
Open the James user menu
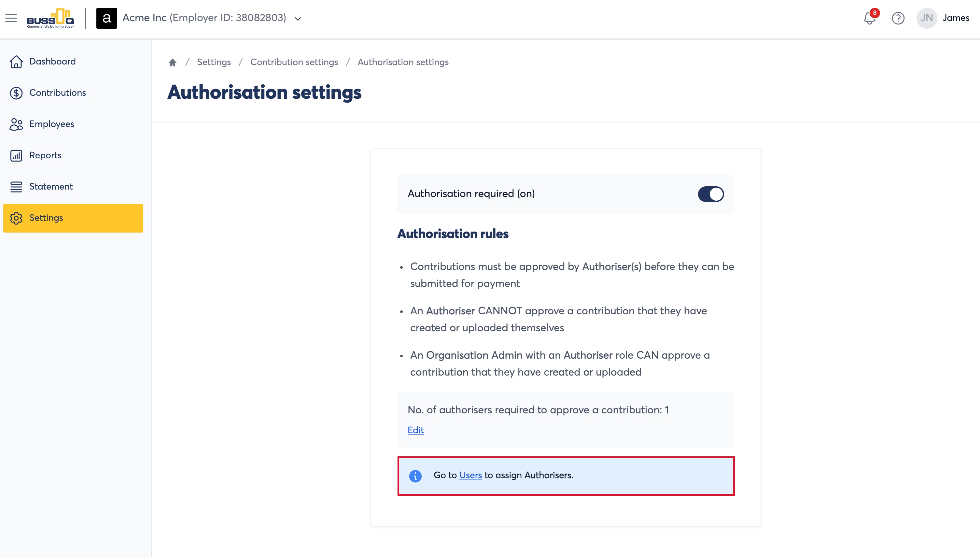pos(956,18)
